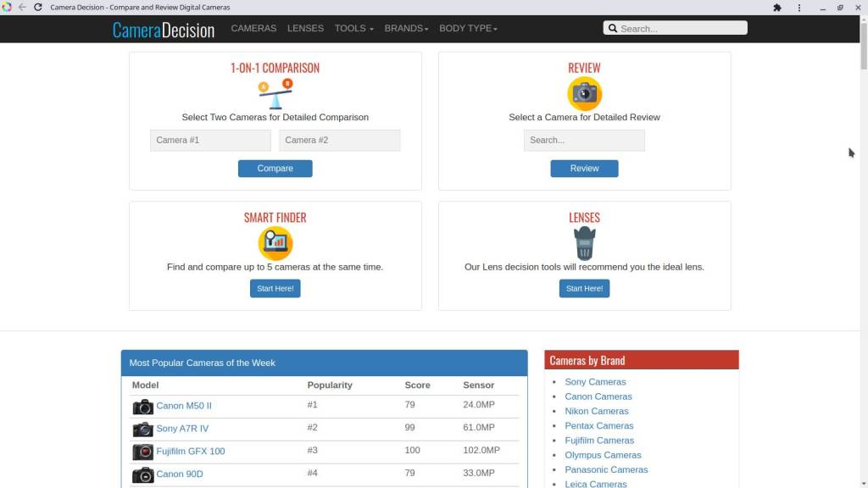868x488 pixels.
Task: Click the yellow camera Review icon
Action: tap(584, 93)
